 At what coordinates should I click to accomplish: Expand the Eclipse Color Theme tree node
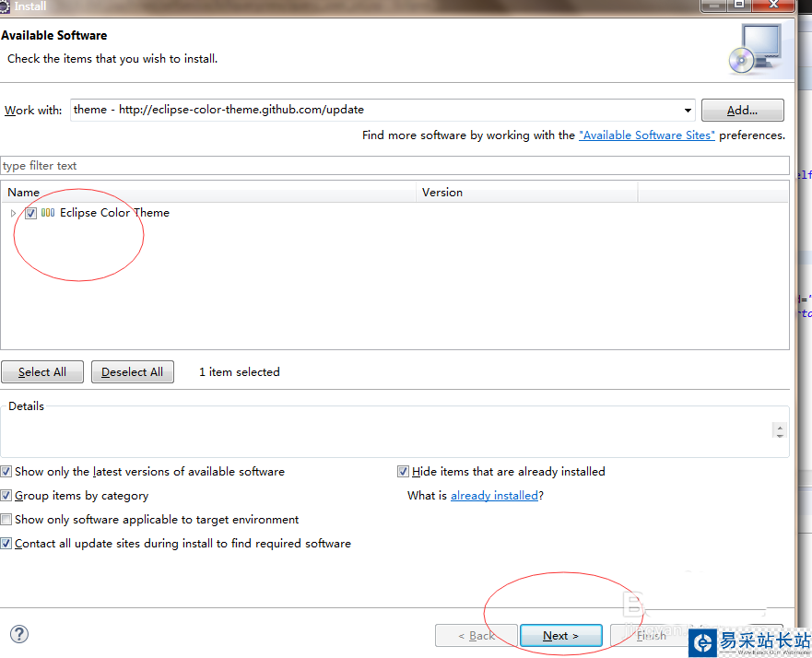tap(13, 213)
